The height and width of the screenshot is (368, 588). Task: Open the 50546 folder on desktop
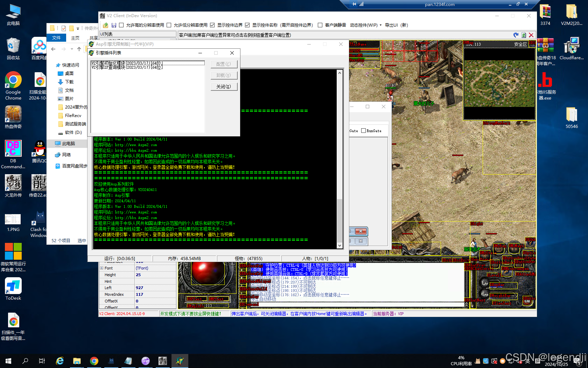[x=572, y=117]
